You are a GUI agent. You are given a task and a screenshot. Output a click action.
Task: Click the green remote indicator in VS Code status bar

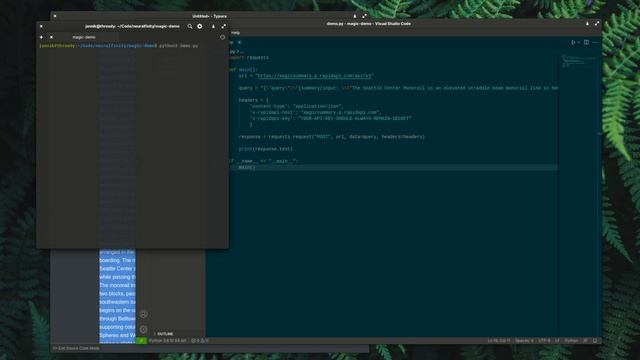tap(141, 340)
